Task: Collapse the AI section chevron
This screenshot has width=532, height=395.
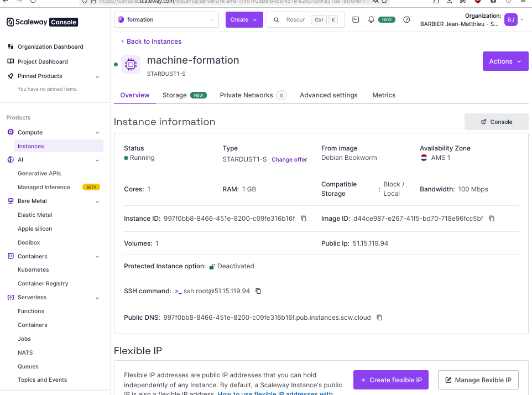Action: (97, 160)
